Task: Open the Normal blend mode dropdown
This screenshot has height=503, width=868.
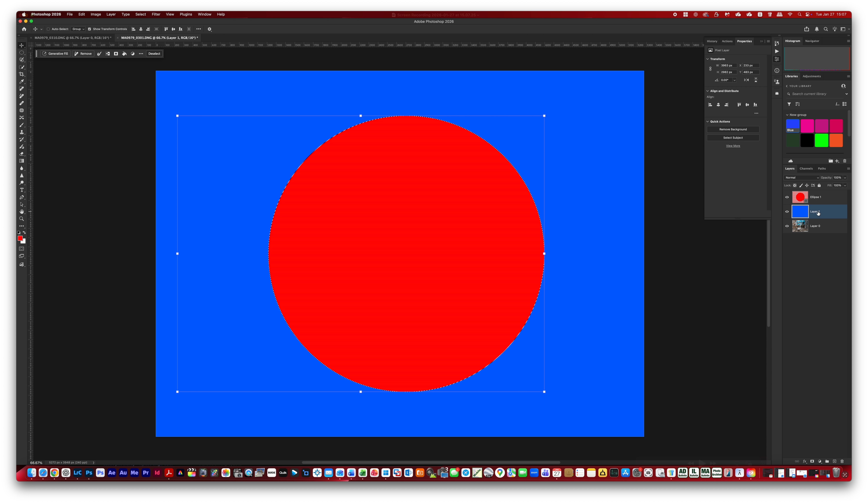Action: point(801,177)
